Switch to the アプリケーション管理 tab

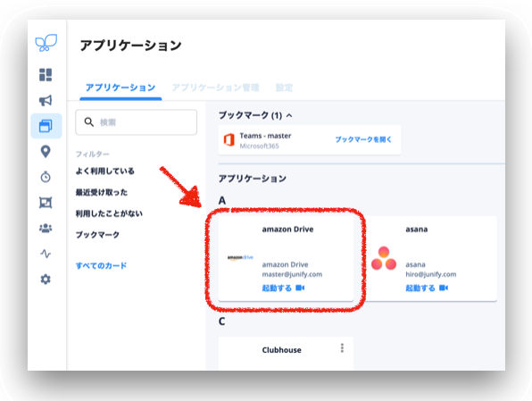215,88
